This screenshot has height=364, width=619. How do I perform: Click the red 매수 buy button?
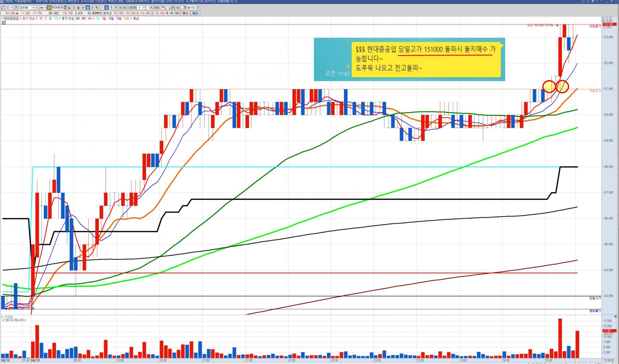click(185, 13)
